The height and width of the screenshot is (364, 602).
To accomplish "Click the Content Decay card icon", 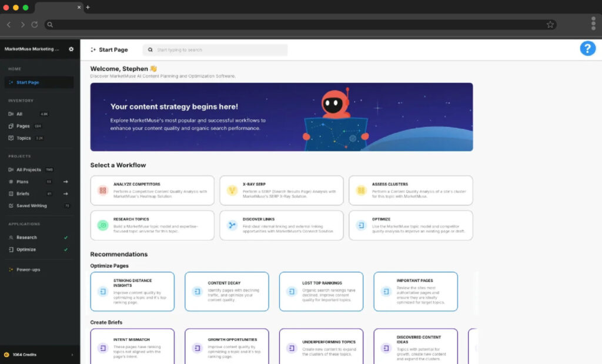I will point(197,292).
